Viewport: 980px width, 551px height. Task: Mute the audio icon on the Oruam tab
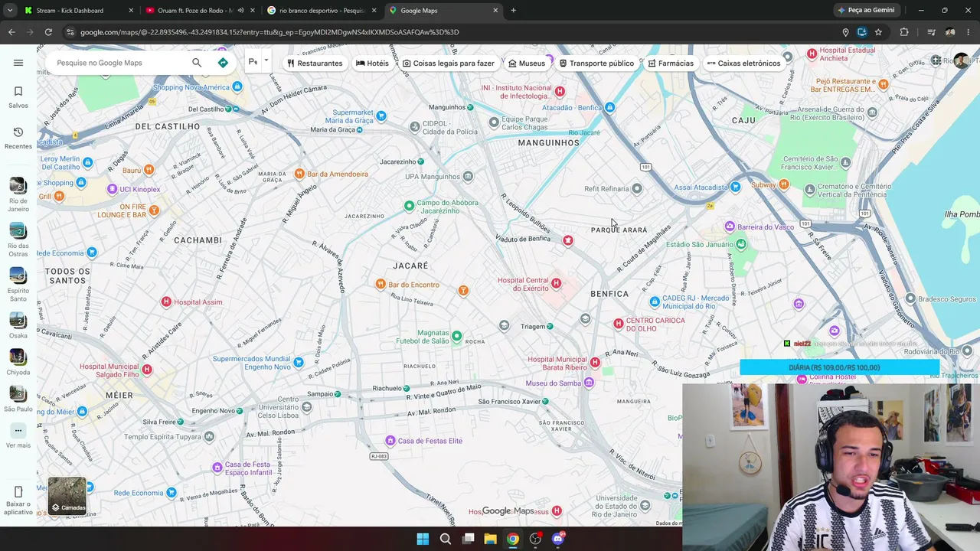240,11
